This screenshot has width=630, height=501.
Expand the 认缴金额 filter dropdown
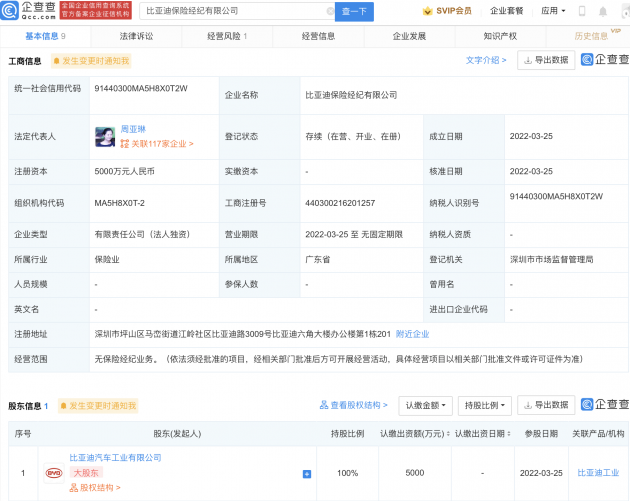[425, 405]
